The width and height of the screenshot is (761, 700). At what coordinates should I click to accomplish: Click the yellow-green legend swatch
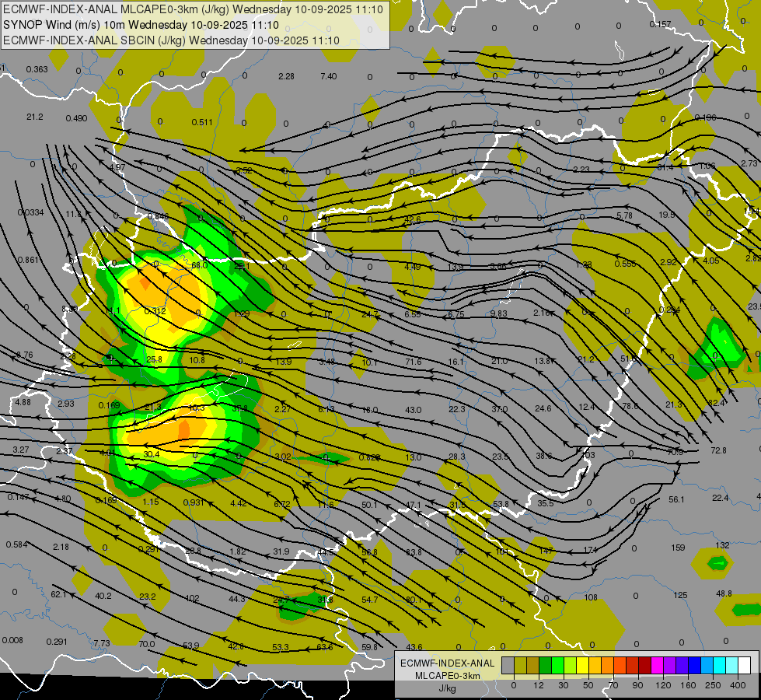click(x=570, y=665)
